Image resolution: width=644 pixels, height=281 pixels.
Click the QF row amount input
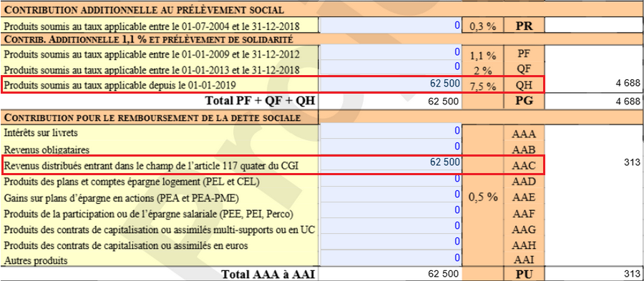pos(391,67)
